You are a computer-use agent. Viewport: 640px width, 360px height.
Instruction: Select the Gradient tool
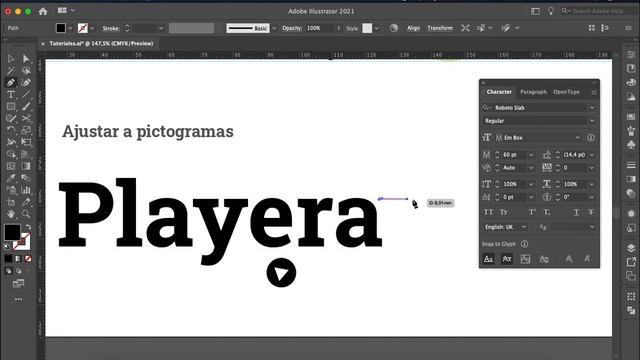tap(26, 166)
